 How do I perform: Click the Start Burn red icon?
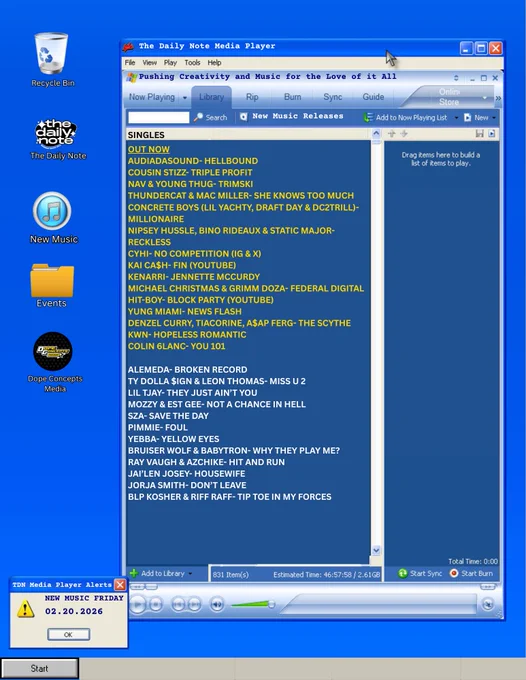(454, 573)
